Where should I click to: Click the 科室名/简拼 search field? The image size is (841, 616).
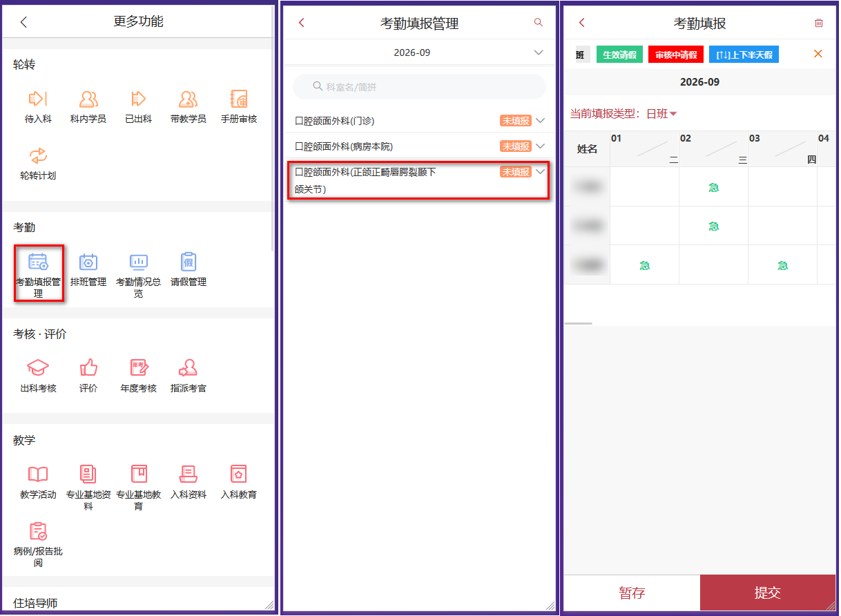(x=419, y=87)
